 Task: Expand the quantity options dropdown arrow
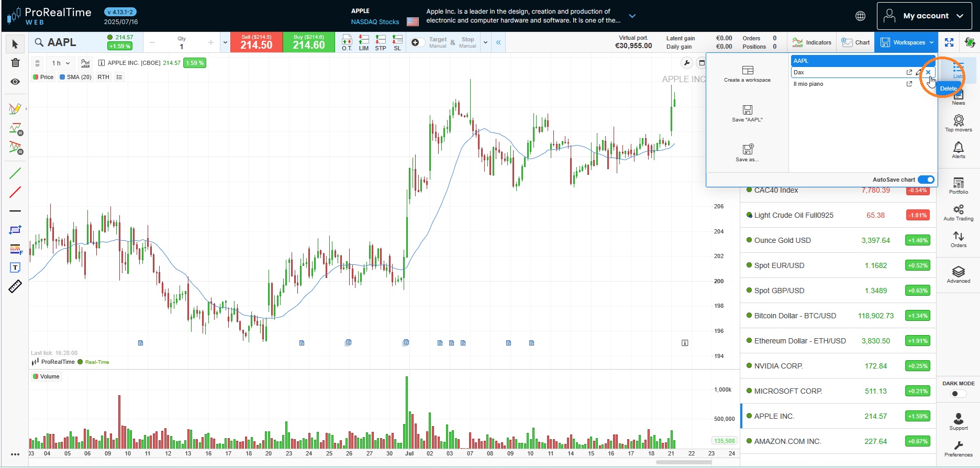click(225, 42)
